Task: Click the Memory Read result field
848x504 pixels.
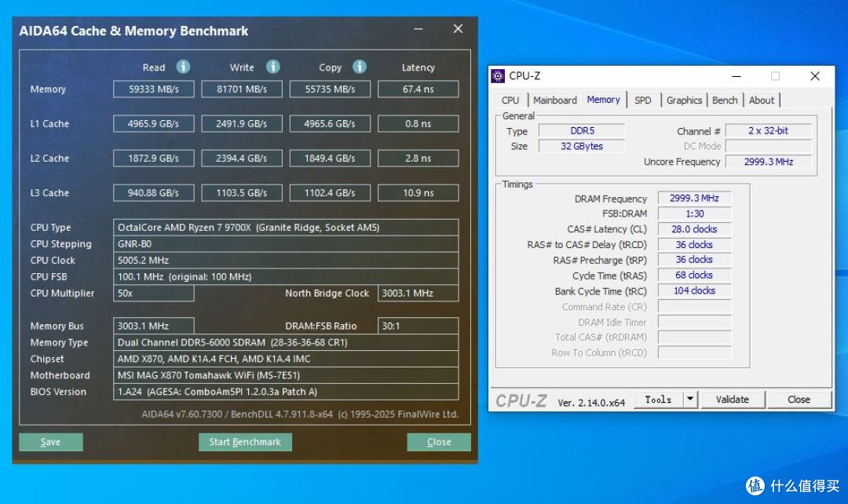Action: (x=154, y=89)
